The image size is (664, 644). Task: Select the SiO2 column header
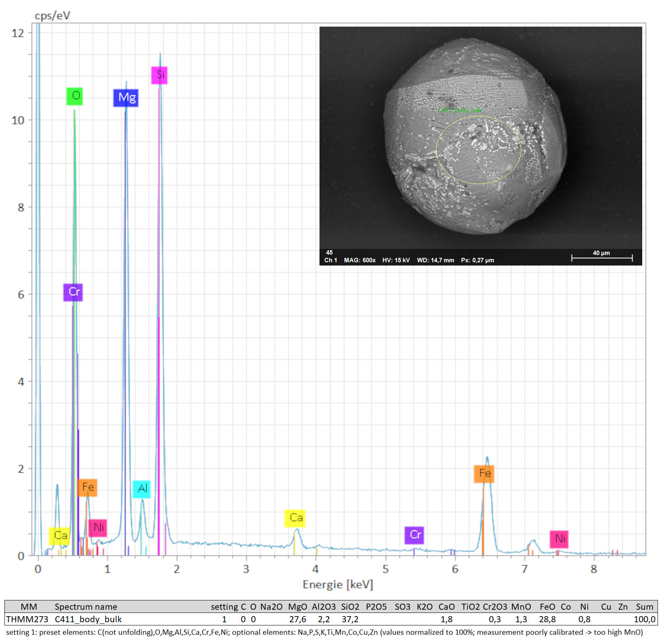(350, 607)
